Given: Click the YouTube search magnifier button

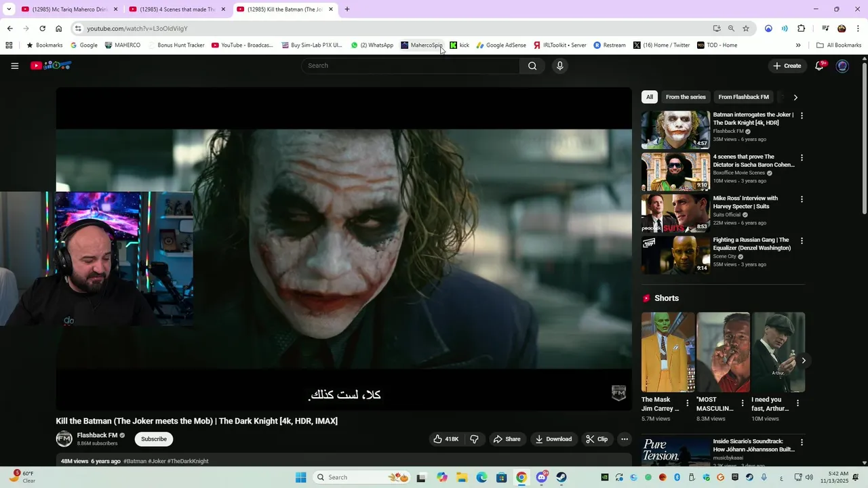Looking at the screenshot, I should tap(532, 66).
